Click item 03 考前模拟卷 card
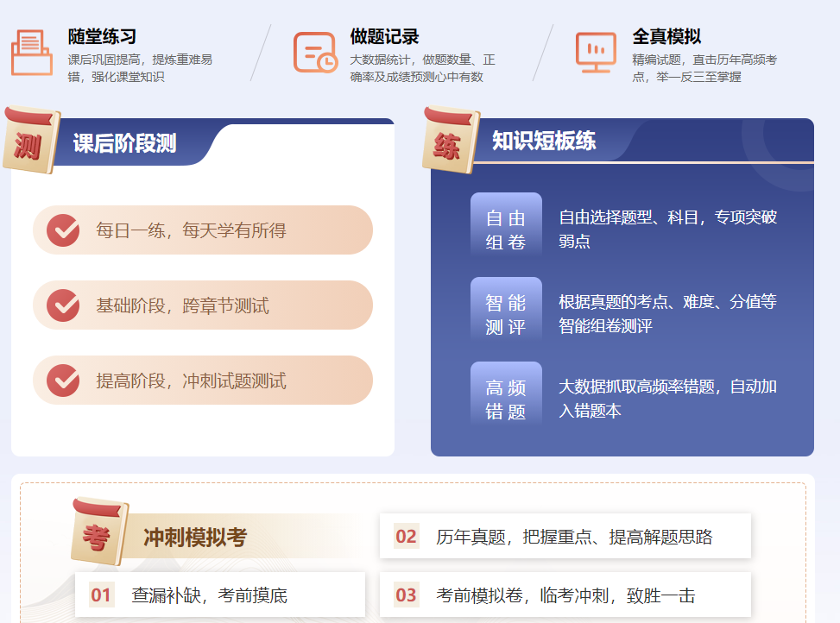Screen dimensions: 840x623 [565, 595]
